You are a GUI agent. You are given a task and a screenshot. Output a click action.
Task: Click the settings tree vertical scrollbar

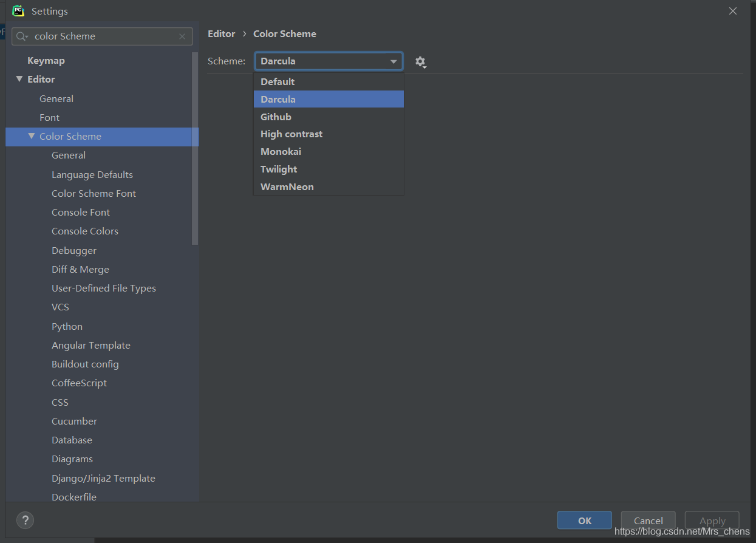tap(195, 148)
